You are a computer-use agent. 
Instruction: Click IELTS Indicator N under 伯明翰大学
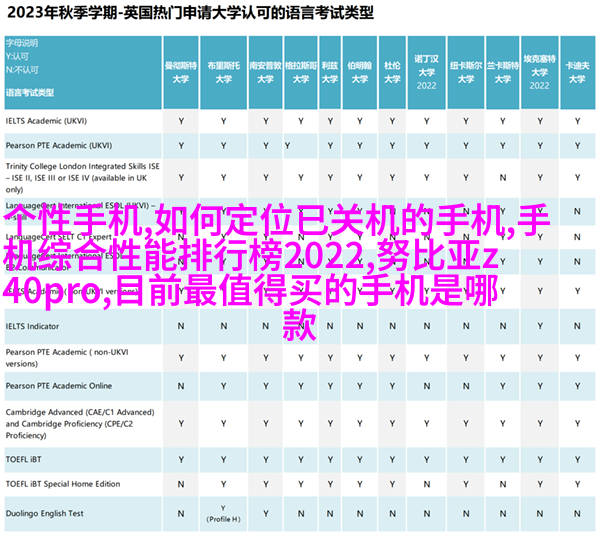[x=360, y=326]
